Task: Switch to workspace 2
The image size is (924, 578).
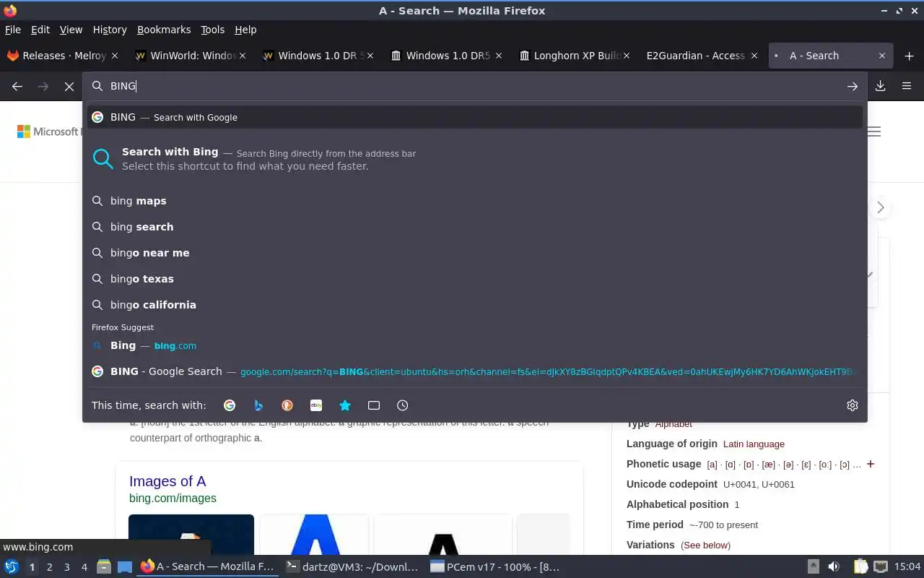Action: [x=49, y=567]
